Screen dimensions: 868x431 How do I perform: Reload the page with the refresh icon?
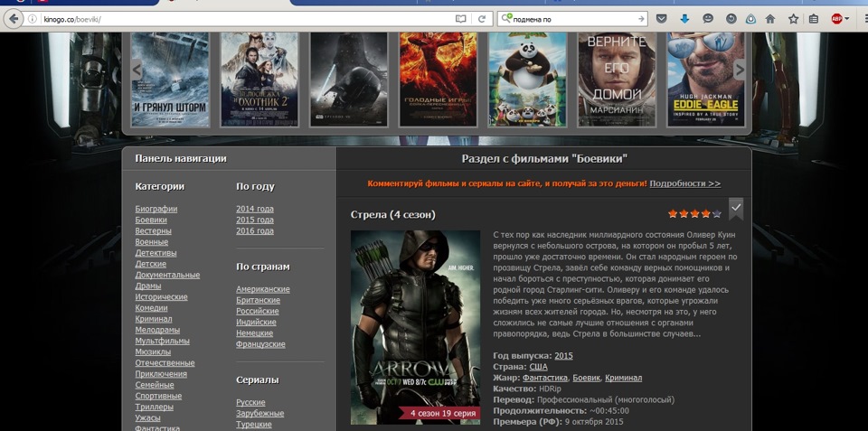click(x=482, y=19)
